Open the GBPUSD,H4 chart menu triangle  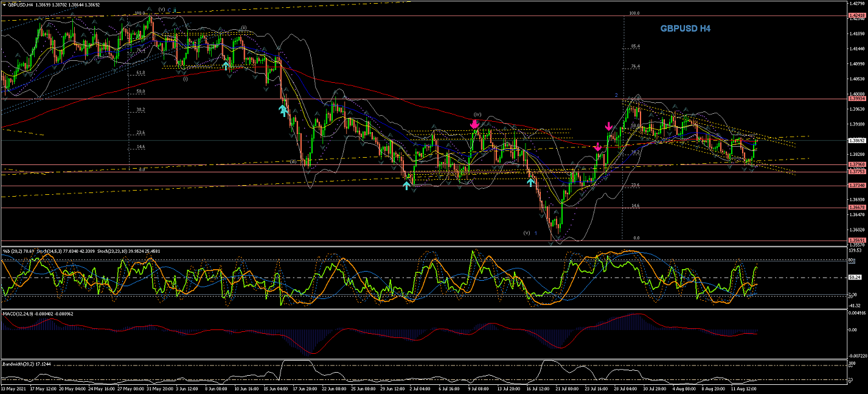point(4,4)
